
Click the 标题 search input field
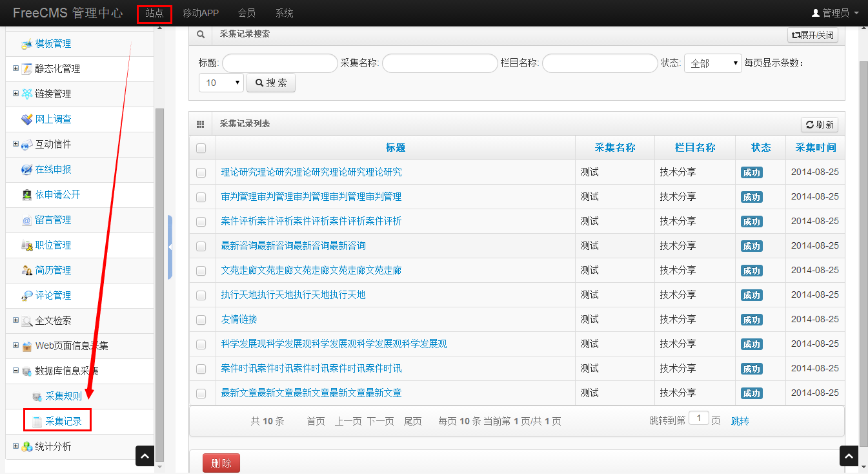pyautogui.click(x=279, y=63)
